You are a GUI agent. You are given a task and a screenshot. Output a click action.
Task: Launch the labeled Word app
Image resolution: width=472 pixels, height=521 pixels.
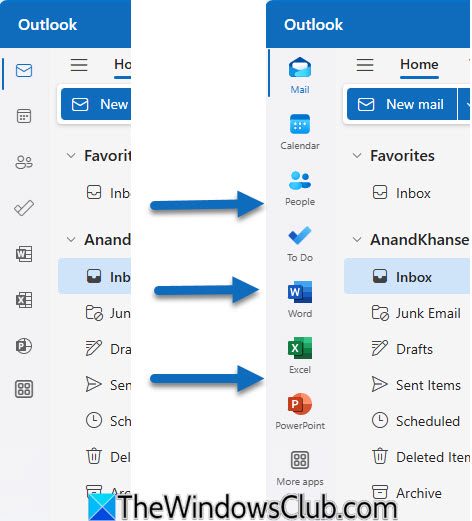point(300,300)
